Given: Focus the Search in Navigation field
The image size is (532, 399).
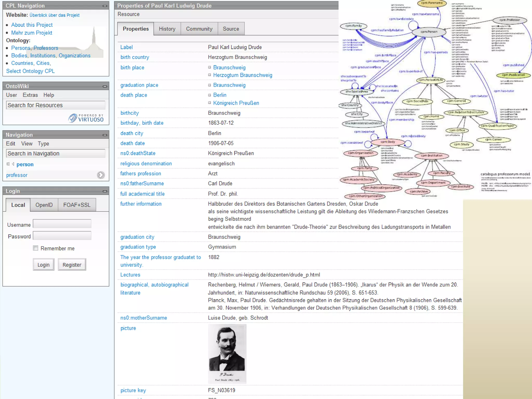Looking at the screenshot, I should [x=56, y=154].
